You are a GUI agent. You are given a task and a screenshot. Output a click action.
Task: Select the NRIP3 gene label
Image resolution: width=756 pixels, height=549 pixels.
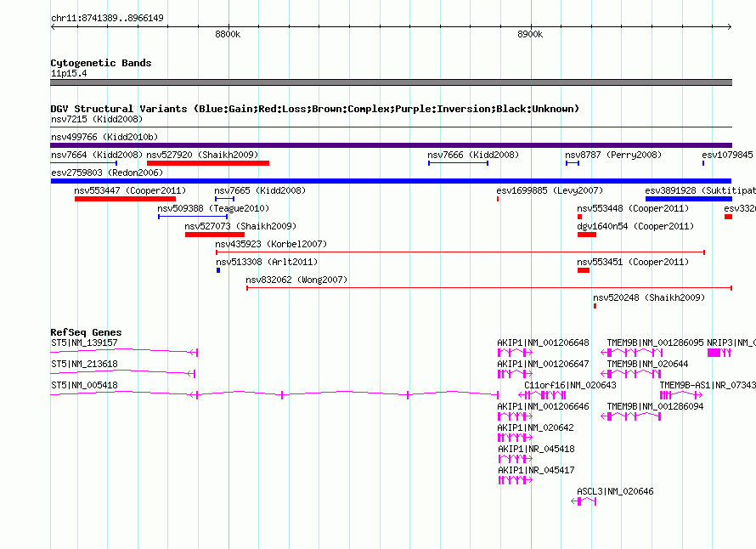coord(731,342)
